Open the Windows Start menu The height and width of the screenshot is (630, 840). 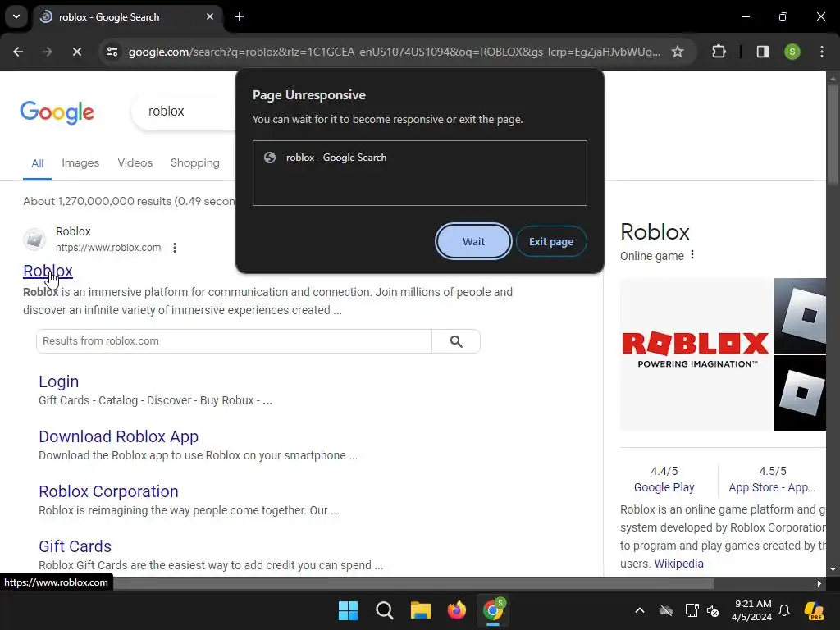pyautogui.click(x=348, y=610)
